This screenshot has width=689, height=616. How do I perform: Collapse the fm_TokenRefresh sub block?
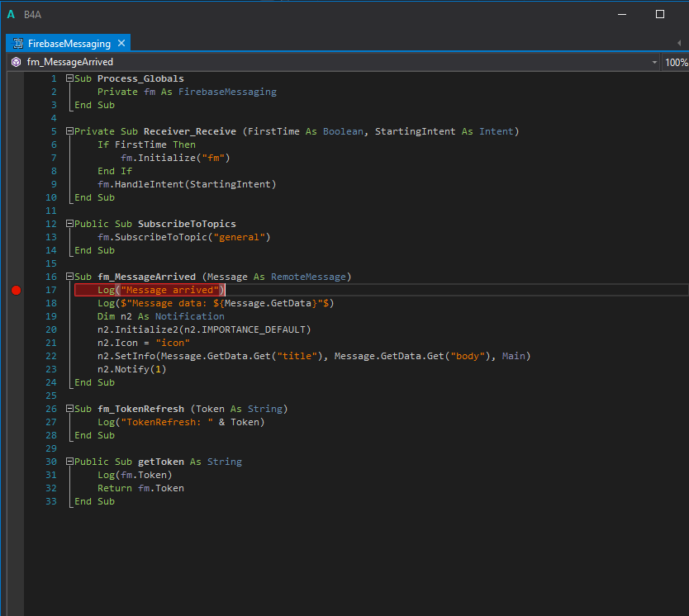click(x=70, y=409)
